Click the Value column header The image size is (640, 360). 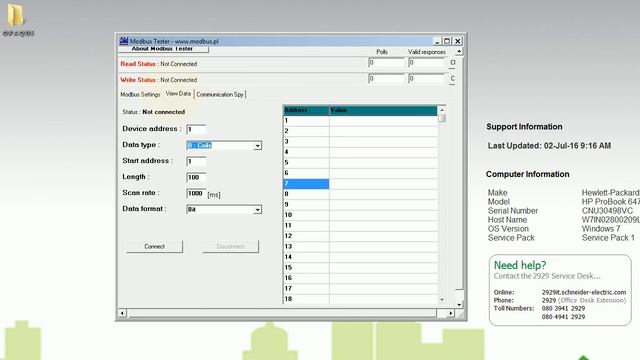pyautogui.click(x=383, y=110)
